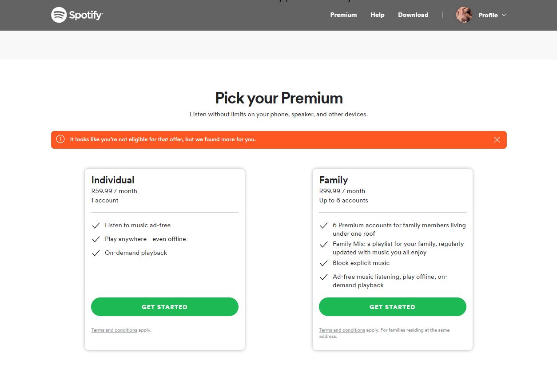
Task: Click the checkmark beside On-demand playback
Action: 95,253
